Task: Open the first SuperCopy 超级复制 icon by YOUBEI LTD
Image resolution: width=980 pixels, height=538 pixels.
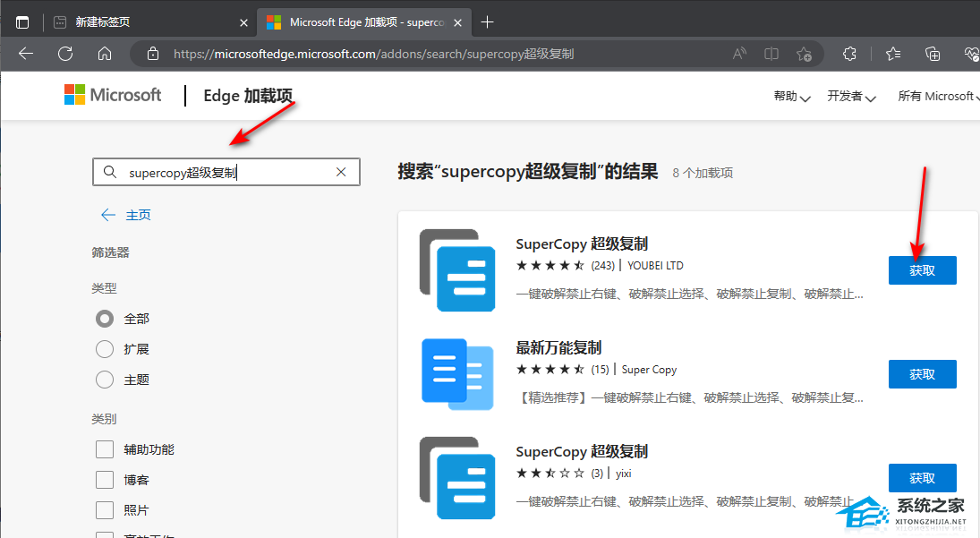Action: (x=457, y=270)
